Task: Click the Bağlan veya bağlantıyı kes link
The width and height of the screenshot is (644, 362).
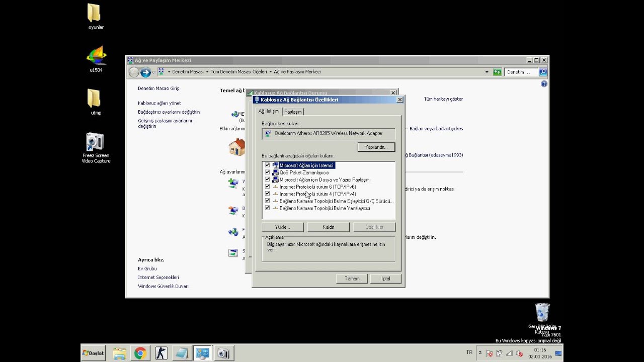Action: click(436, 129)
